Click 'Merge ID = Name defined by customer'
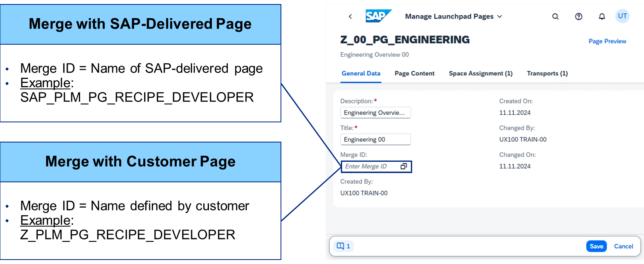The height and width of the screenshot is (264, 644). [134, 206]
